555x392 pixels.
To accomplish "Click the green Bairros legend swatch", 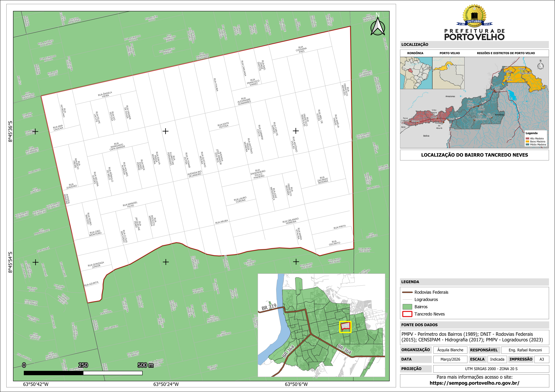I will pyautogui.click(x=407, y=307).
